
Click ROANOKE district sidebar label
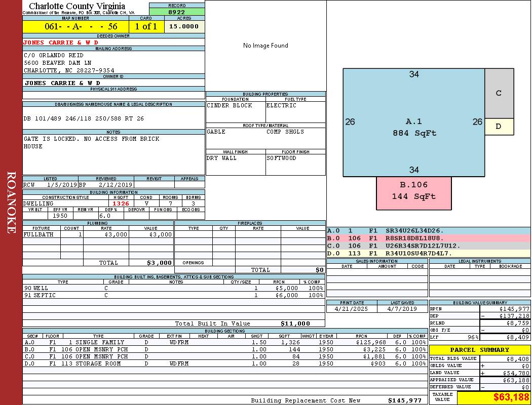pos(11,202)
